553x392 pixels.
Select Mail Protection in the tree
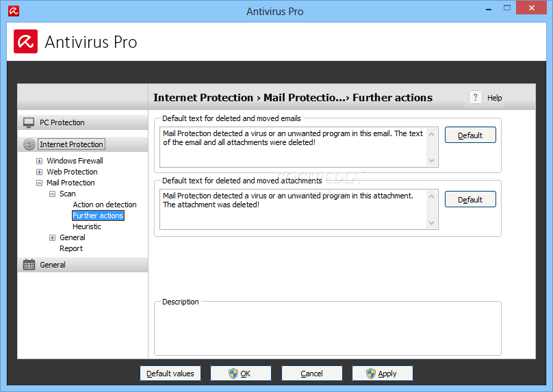(x=70, y=183)
